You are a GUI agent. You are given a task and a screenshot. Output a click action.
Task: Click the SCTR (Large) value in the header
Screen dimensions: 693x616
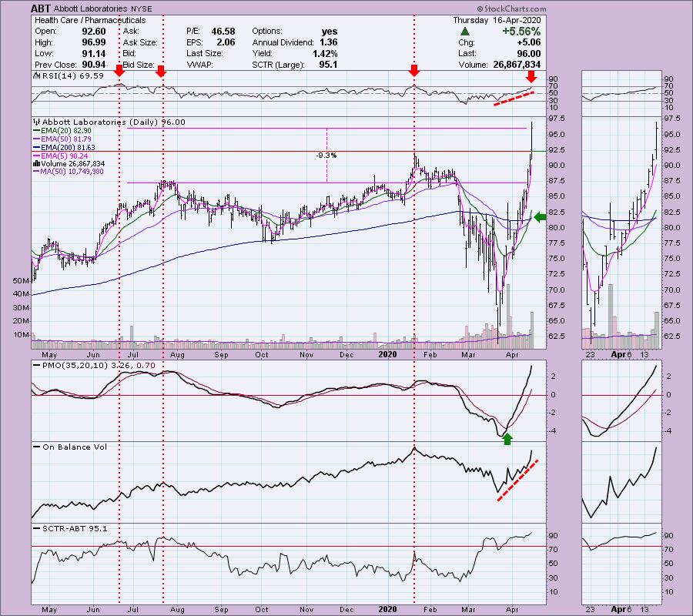(328, 65)
